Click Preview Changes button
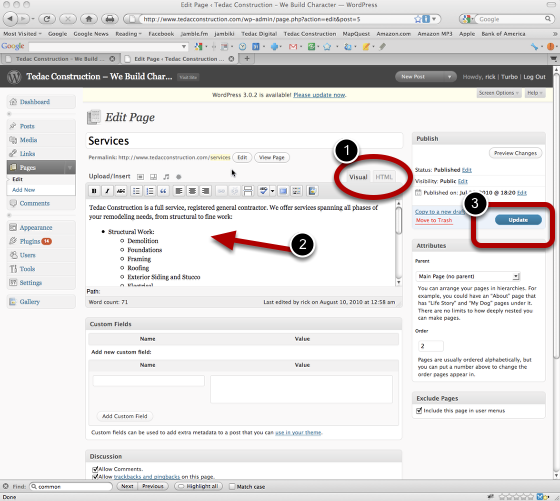This screenshot has width=560, height=501. (515, 153)
